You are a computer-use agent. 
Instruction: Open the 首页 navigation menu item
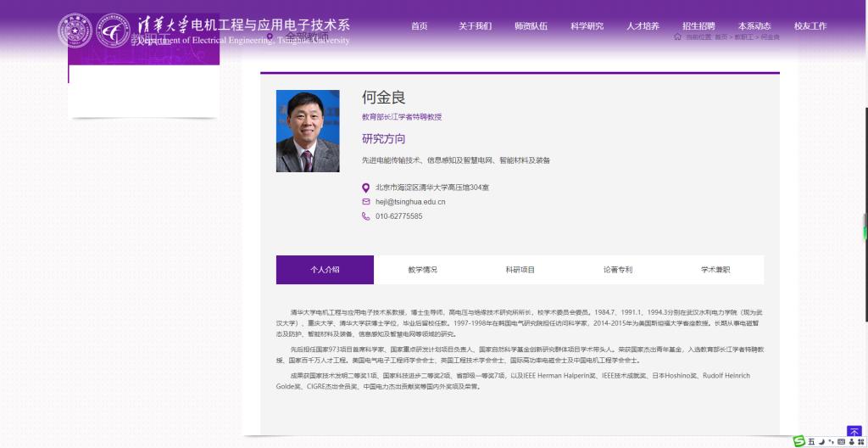(x=419, y=26)
